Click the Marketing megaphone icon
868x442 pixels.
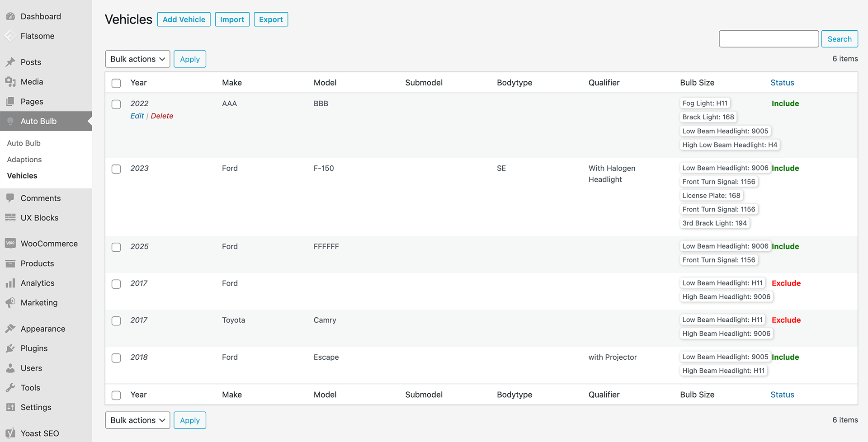click(x=10, y=302)
